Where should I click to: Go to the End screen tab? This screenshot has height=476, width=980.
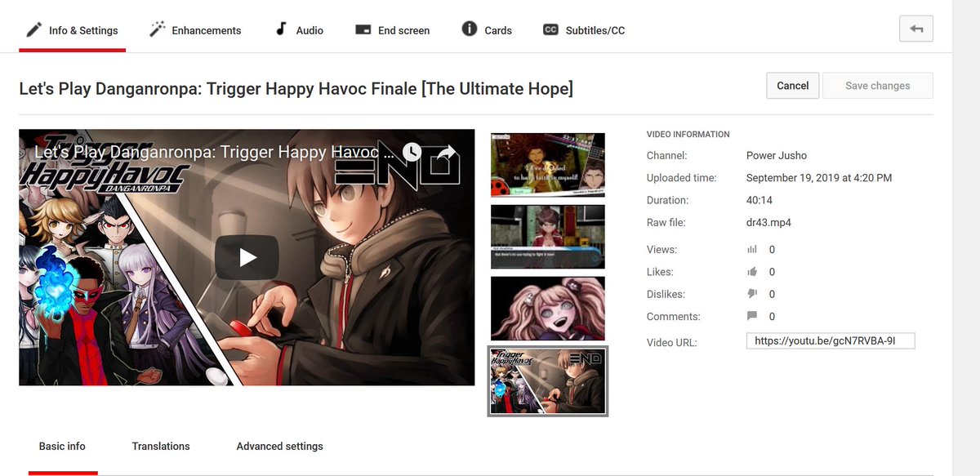[393, 30]
